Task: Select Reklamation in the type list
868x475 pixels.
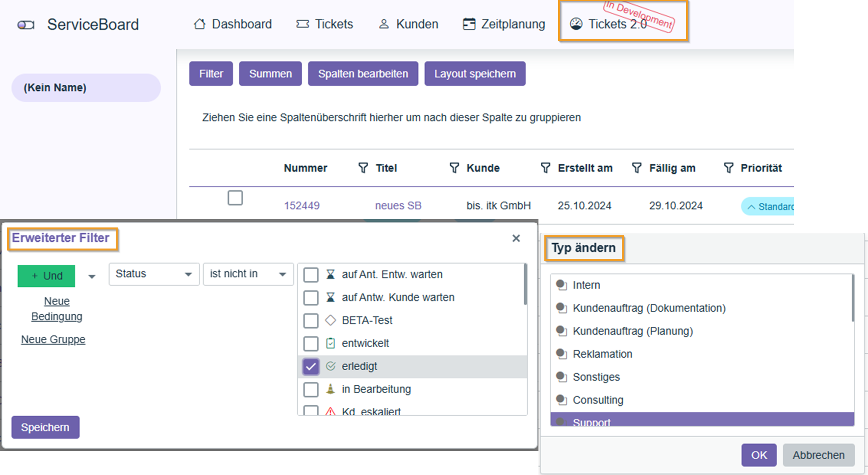Action: pos(602,354)
